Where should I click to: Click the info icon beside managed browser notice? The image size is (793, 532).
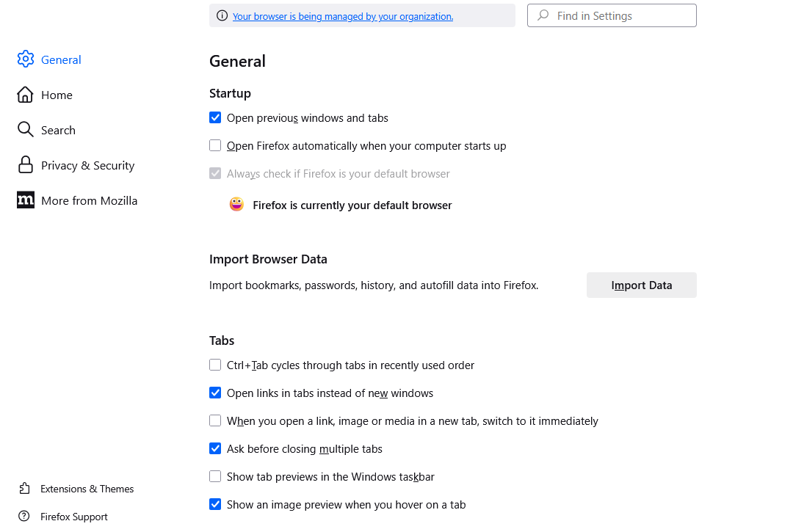point(222,16)
